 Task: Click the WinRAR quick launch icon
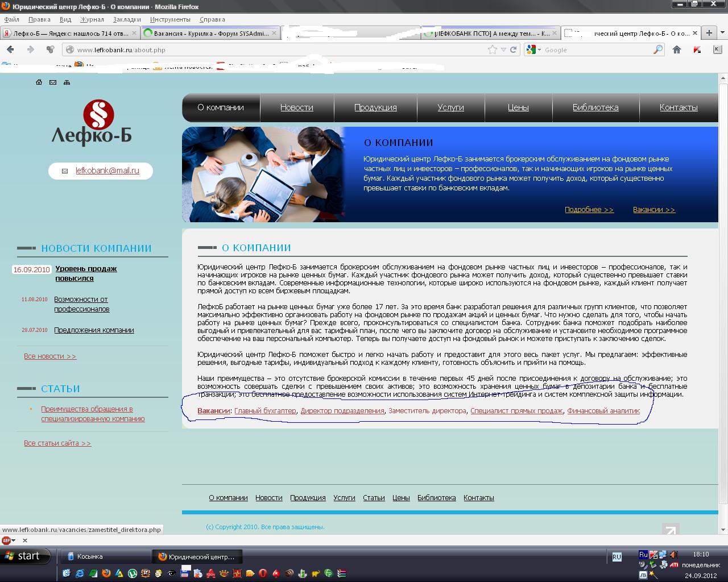click(x=341, y=573)
